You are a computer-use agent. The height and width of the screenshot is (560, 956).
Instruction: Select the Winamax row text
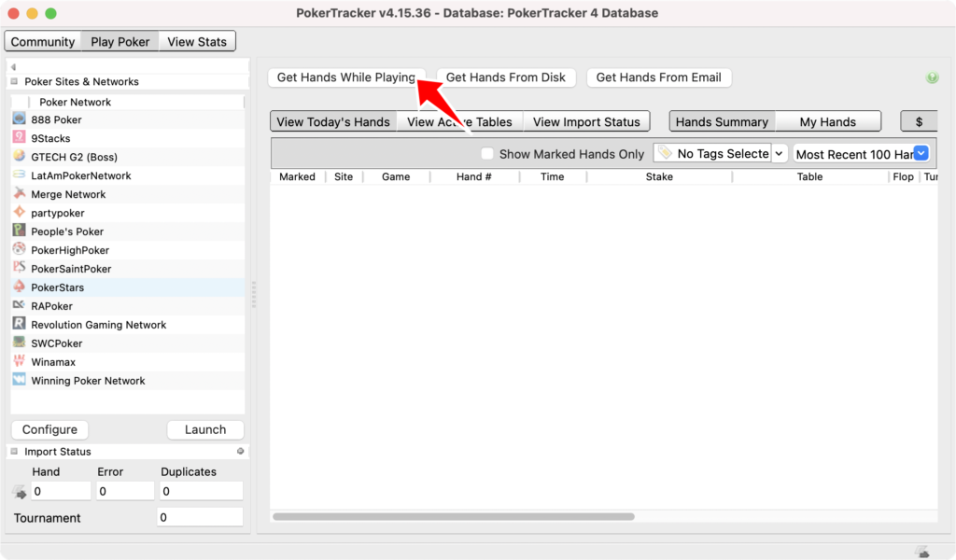coord(53,362)
